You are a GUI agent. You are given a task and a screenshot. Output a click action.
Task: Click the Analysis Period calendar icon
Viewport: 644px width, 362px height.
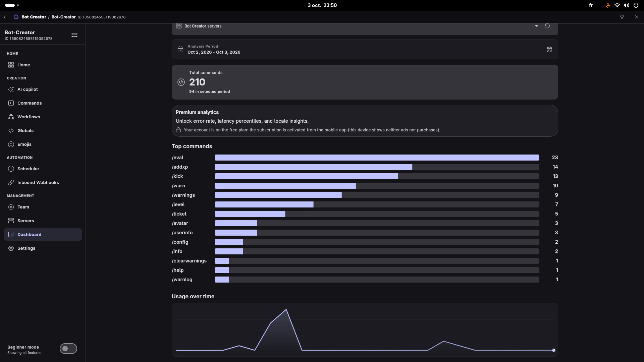180,50
